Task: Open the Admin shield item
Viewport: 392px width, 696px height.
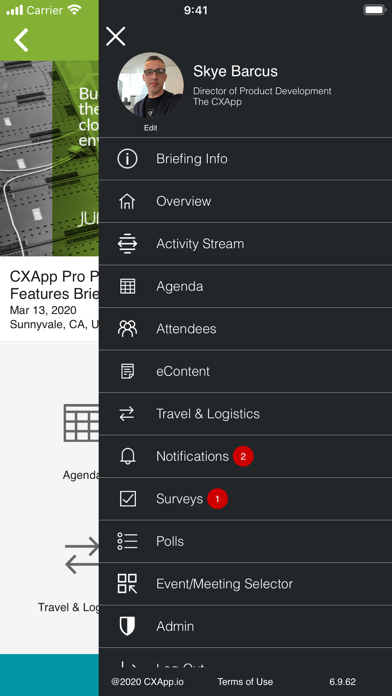Action: click(245, 626)
